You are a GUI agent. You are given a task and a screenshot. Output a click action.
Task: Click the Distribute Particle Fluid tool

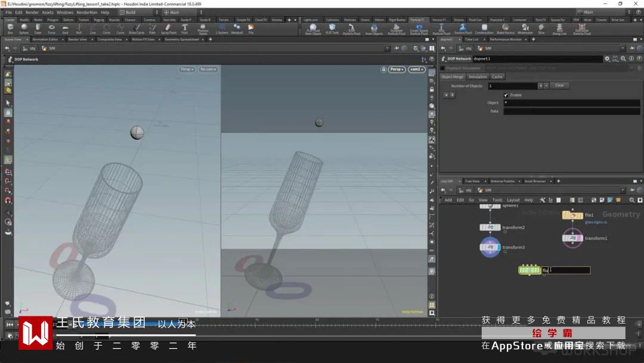click(x=581, y=29)
